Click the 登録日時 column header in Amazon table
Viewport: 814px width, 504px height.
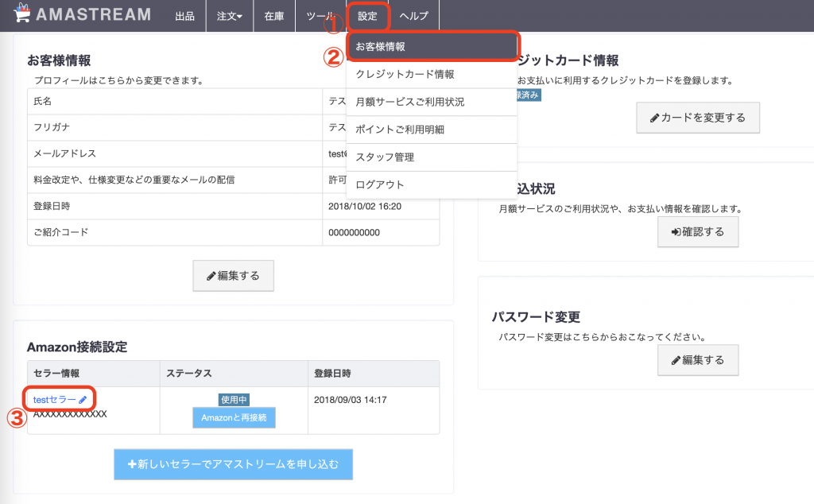(x=332, y=373)
